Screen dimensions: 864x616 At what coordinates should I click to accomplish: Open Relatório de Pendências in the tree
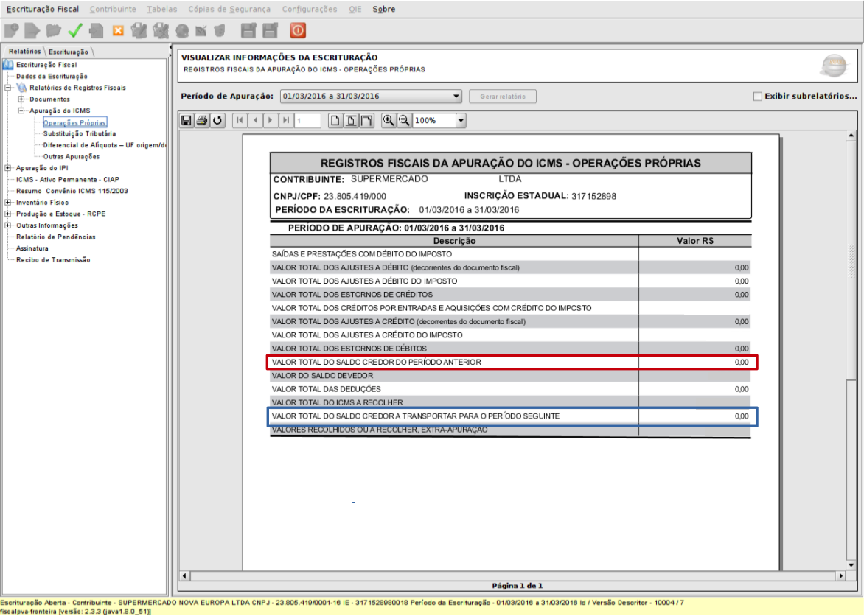click(56, 237)
